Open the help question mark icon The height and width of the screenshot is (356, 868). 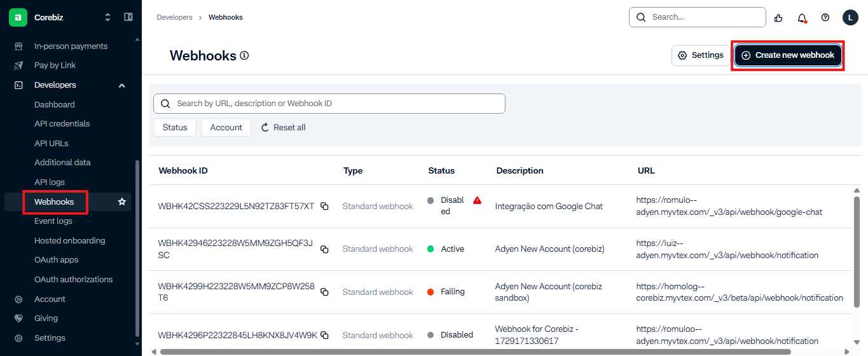pyautogui.click(x=825, y=18)
